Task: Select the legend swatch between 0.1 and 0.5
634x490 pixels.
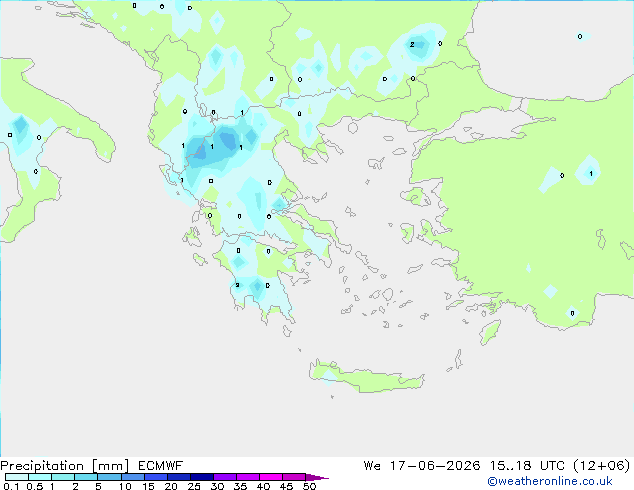Action: 17,477
